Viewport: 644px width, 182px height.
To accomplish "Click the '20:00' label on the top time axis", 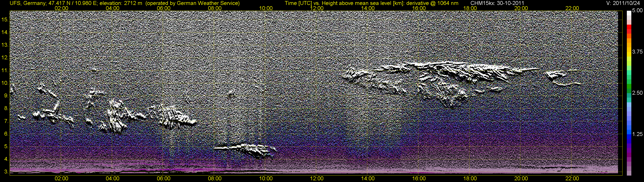I will [521, 8].
